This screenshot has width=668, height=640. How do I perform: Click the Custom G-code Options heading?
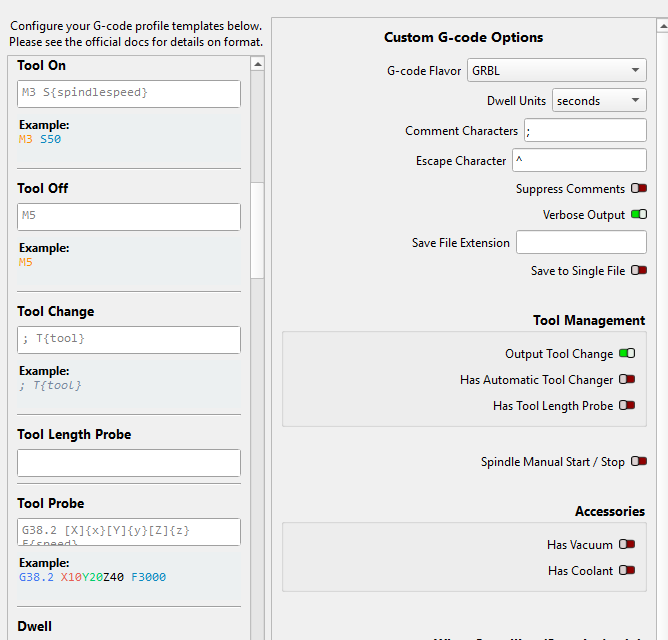pyautogui.click(x=464, y=37)
